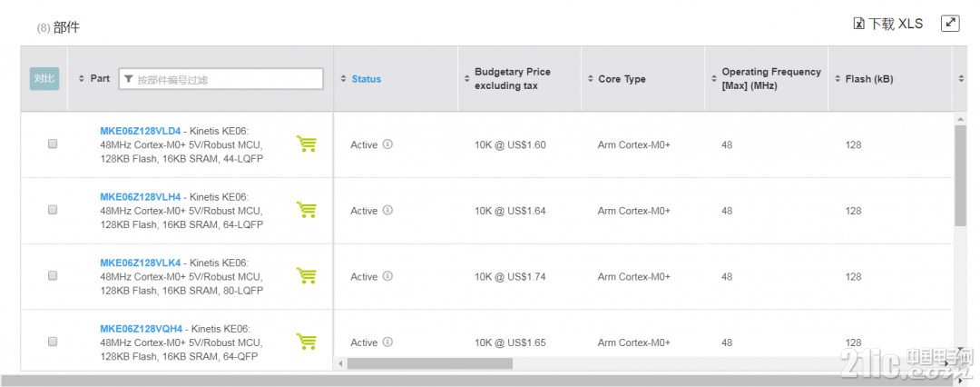The width and height of the screenshot is (980, 387).
Task: Check the MKE06Z128VLK4 row box
Action: pyautogui.click(x=53, y=275)
